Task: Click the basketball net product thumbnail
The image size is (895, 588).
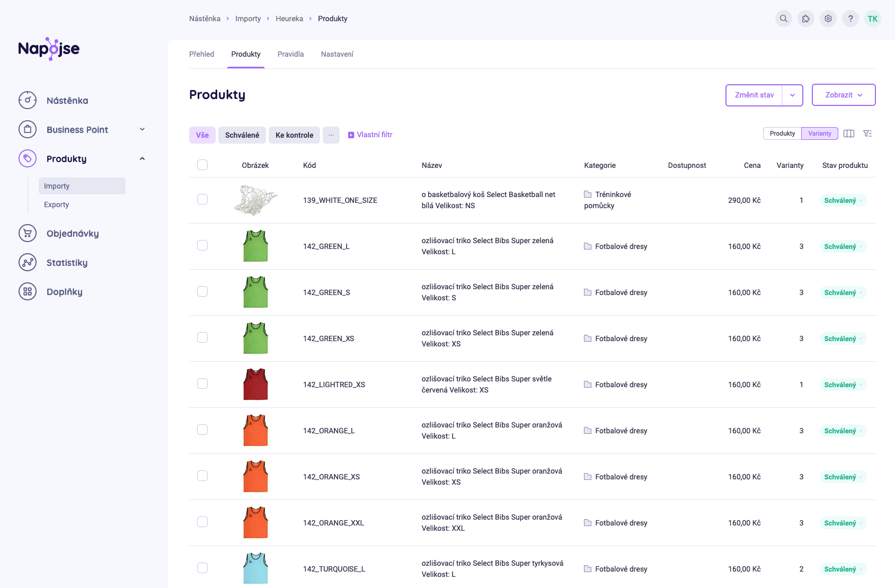Action: click(255, 200)
